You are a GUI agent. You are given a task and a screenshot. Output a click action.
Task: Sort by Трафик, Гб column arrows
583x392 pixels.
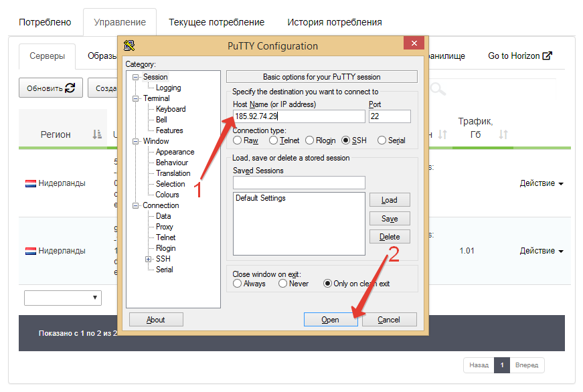[503, 134]
